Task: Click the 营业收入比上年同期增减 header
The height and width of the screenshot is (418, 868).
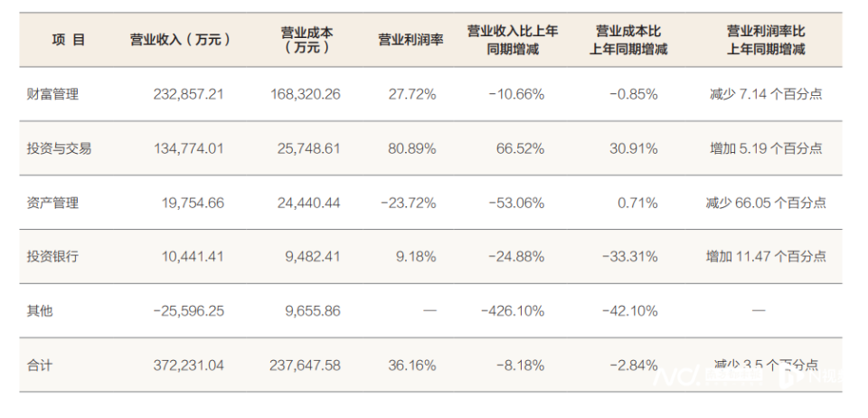Action: 512,40
